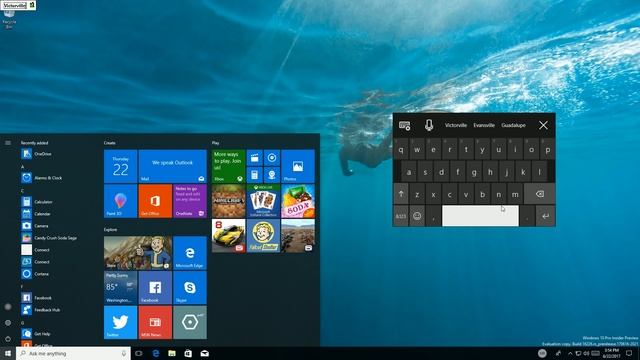640x360 pixels.
Task: Open the gray hexagon app tile
Action: [x=190, y=322]
